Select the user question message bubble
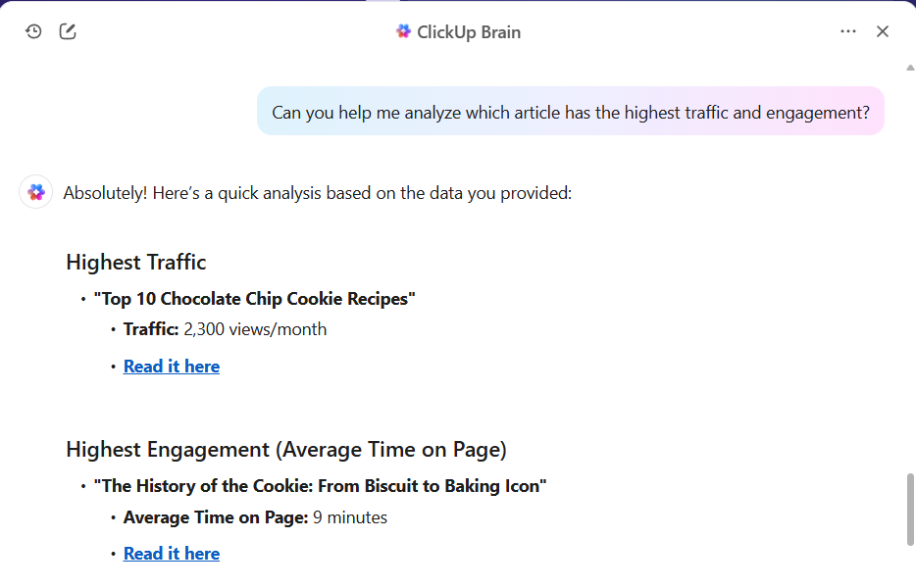 tap(570, 112)
